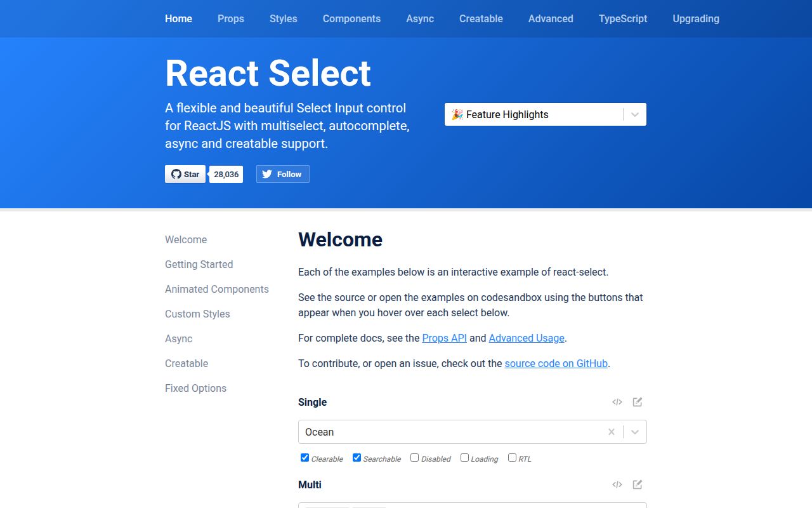The width and height of the screenshot is (812, 508).
Task: Open the Creatable nav item in the header
Action: point(481,18)
